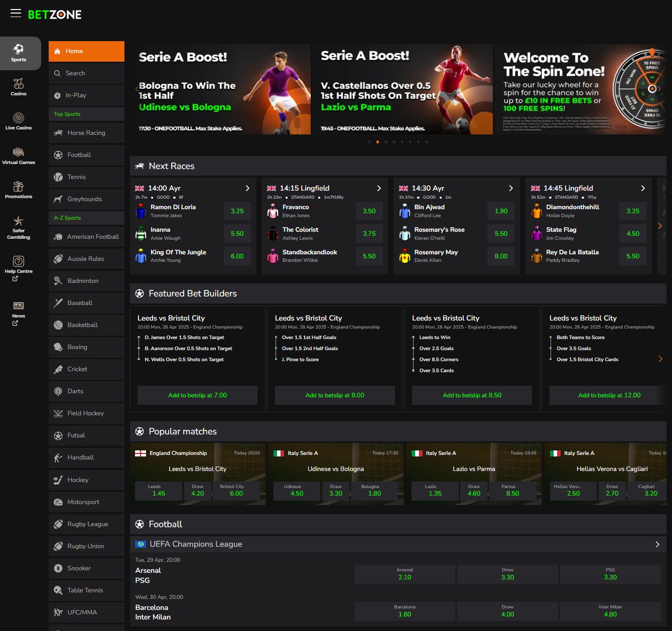This screenshot has width=672, height=631.
Task: Expand the UEFA Champions League section
Action: (x=658, y=544)
